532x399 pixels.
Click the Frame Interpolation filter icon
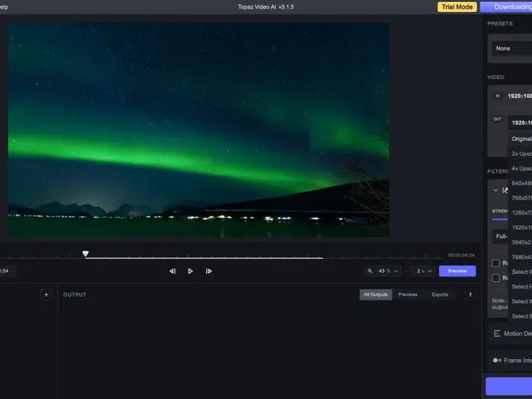pos(497,360)
